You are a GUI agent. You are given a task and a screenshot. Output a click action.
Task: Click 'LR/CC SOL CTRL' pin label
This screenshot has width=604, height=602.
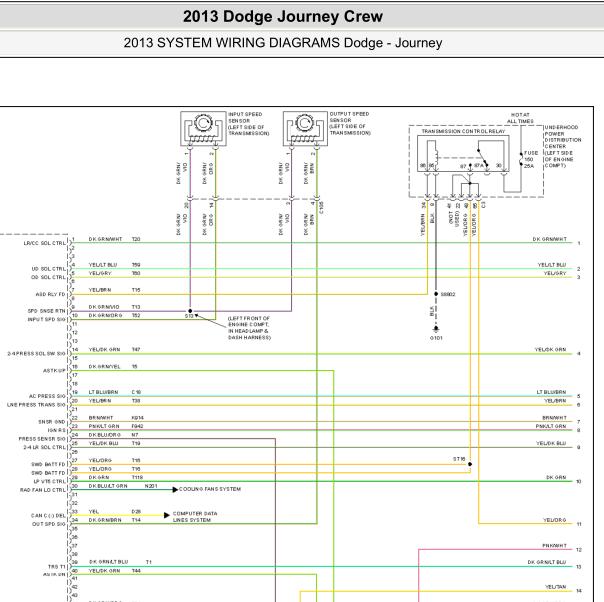pos(45,243)
